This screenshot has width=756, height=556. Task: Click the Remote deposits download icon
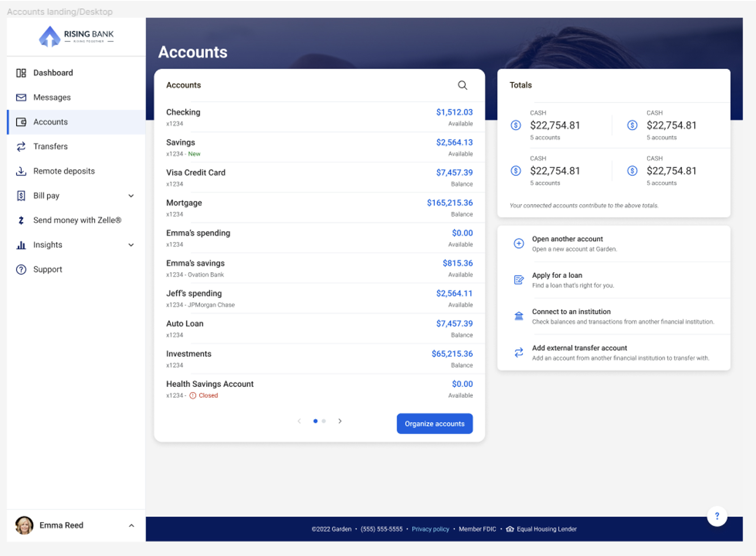(21, 171)
